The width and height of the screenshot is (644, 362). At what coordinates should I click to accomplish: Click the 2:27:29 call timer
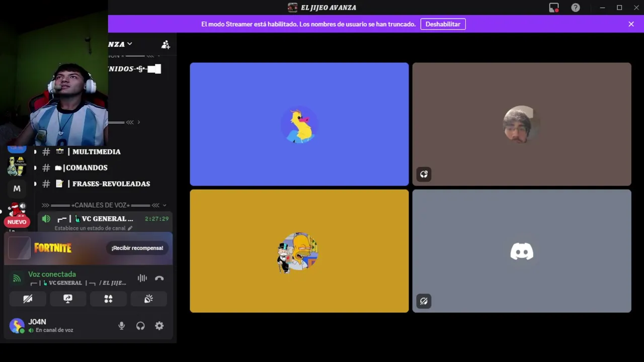[156, 219]
